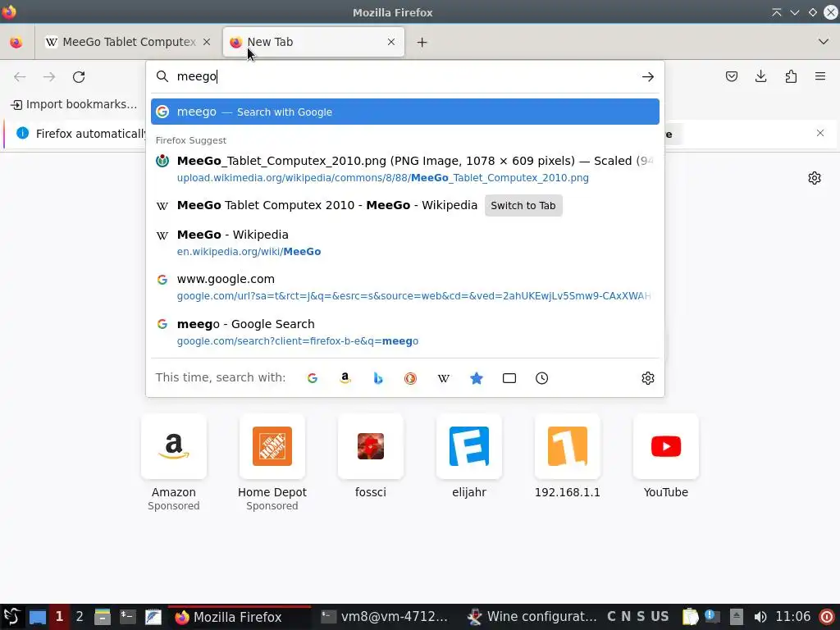Image resolution: width=840 pixels, height=630 pixels.
Task: Reload the current page
Action: [x=79, y=76]
